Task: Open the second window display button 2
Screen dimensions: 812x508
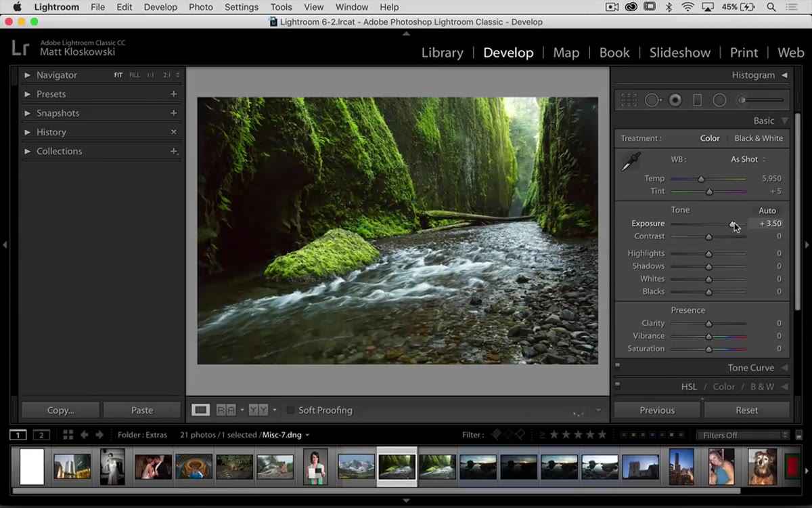Action: 42,435
